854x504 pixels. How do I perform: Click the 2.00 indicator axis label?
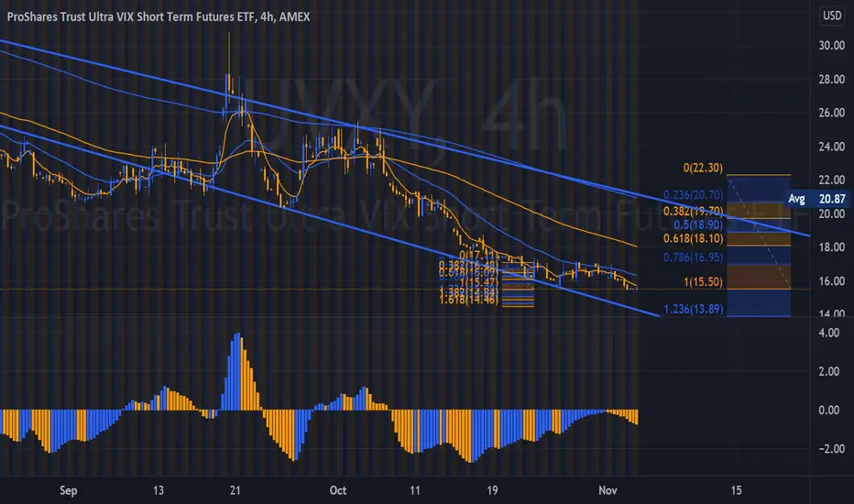[829, 372]
